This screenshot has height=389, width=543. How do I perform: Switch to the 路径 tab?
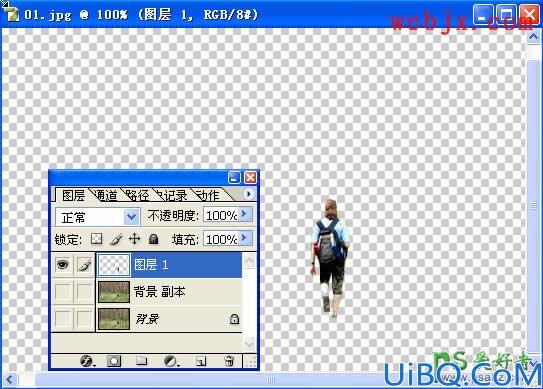(x=137, y=196)
